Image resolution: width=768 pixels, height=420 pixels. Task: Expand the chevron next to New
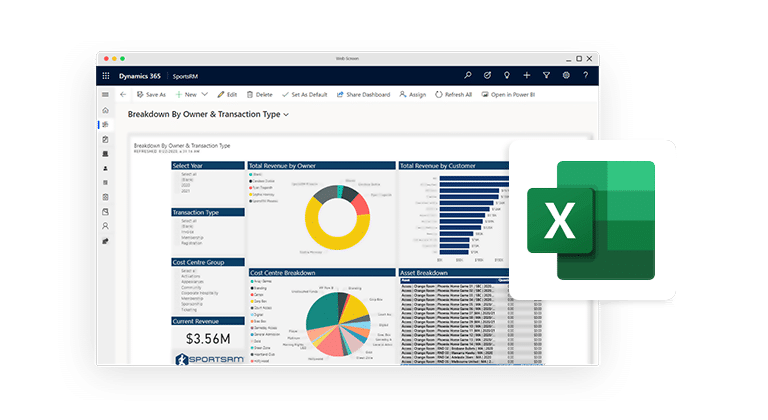[x=205, y=95]
